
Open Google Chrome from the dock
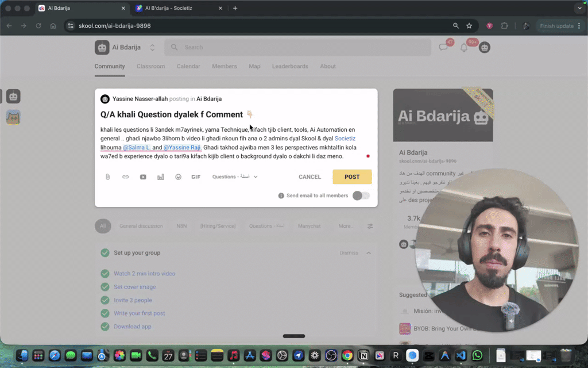coord(347,355)
